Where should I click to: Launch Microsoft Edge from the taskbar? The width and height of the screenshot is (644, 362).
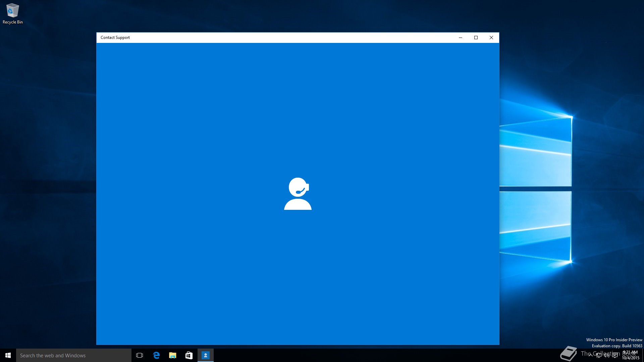(156, 355)
